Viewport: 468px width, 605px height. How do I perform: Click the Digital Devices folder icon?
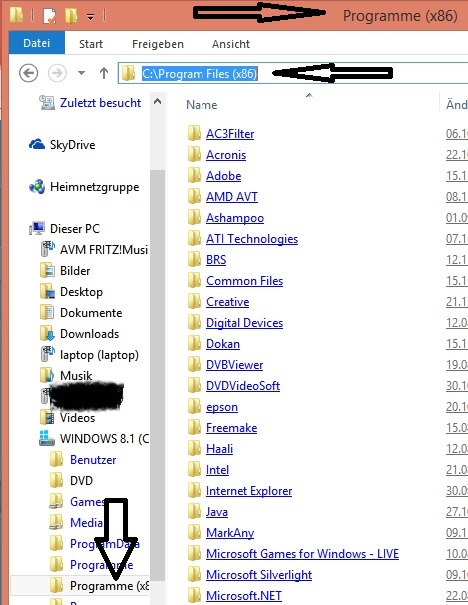pos(194,323)
